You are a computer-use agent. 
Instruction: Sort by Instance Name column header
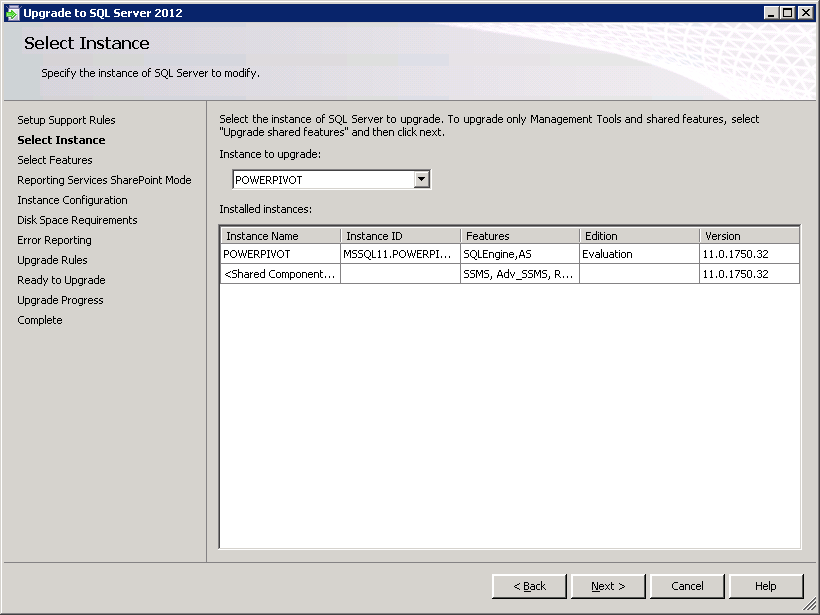pos(281,236)
